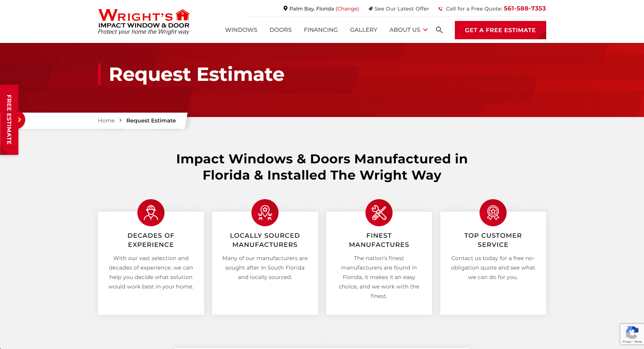
Task: Expand the About Us dropdown chevron
Action: [425, 30]
